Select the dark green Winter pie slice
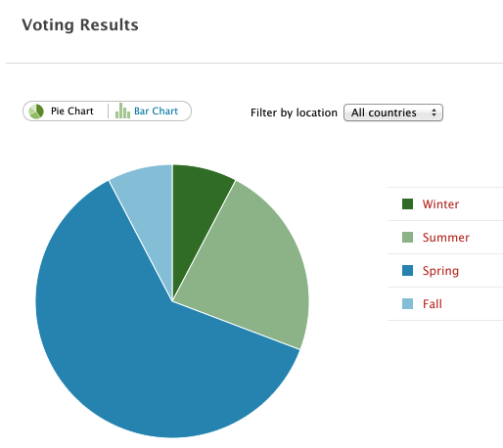This screenshot has width=503, height=448. 196,208
